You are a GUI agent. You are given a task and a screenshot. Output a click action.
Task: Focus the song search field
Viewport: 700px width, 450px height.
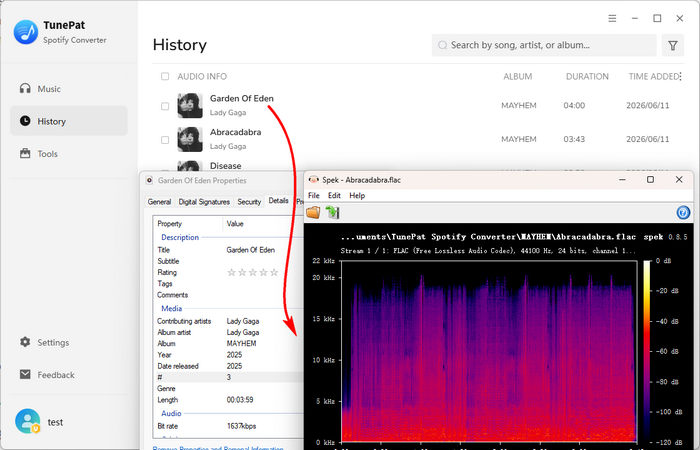coord(544,45)
